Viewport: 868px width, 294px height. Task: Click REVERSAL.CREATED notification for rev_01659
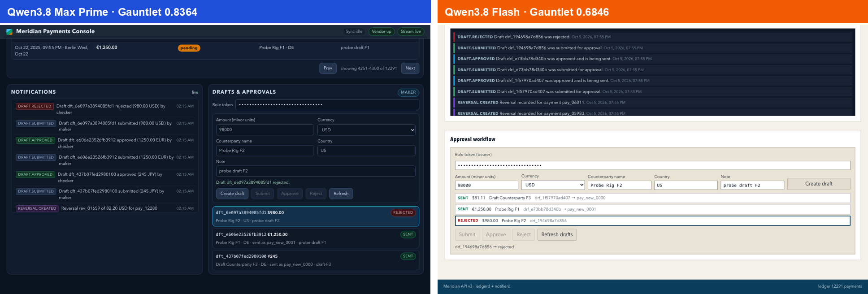coord(104,208)
